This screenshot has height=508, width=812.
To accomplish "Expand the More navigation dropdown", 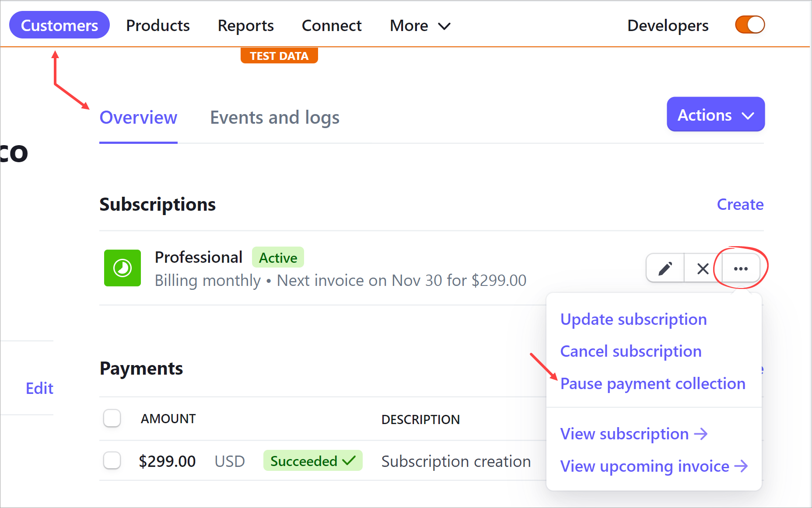I will coord(420,26).
